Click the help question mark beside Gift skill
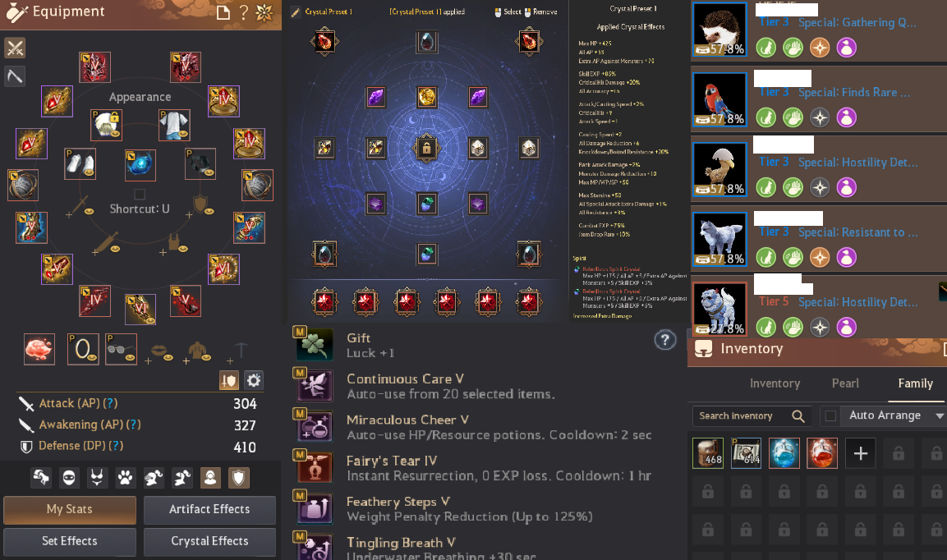 665,340
